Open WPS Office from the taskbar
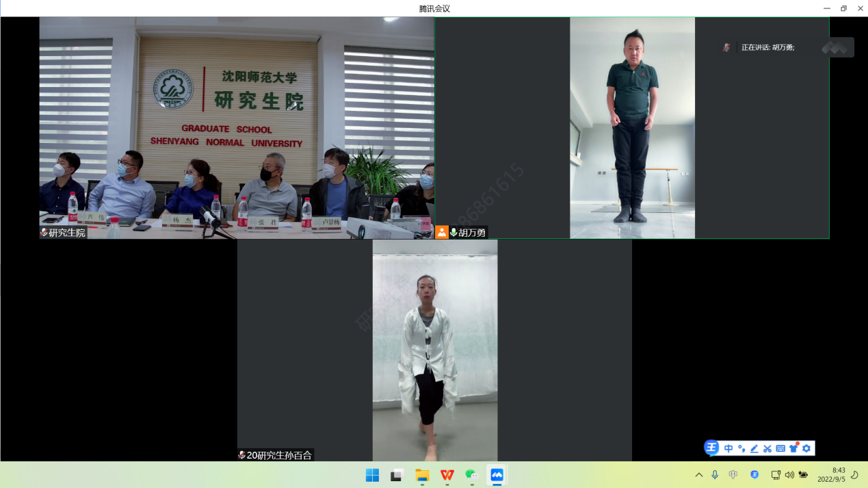 click(447, 475)
